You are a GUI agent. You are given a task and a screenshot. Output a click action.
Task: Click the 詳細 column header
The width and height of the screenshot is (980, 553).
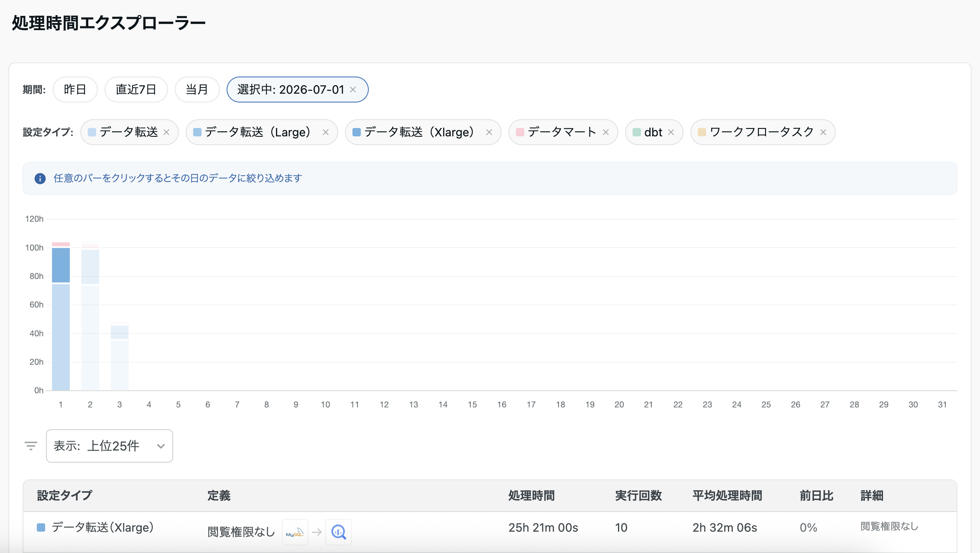coord(872,496)
